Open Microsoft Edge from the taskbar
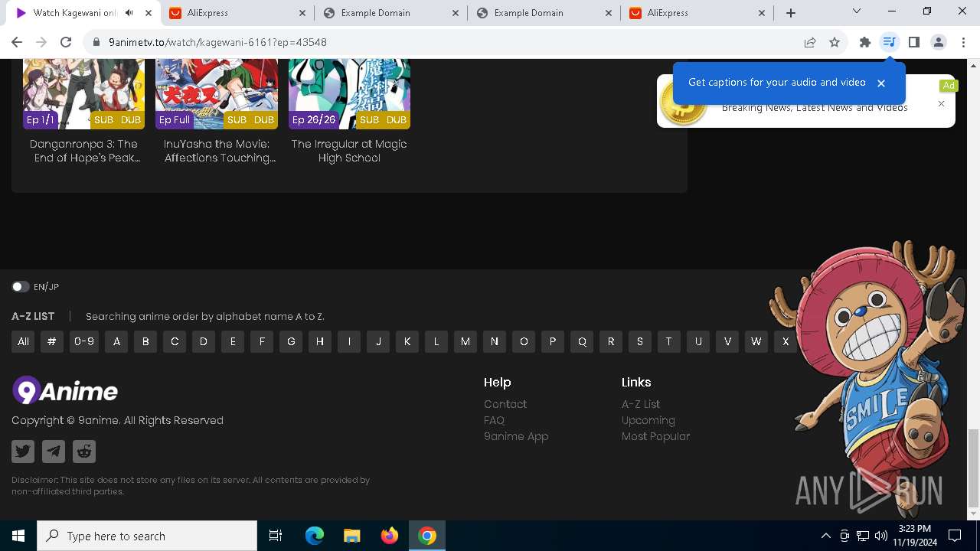Viewport: 980px width, 551px height. 315,536
